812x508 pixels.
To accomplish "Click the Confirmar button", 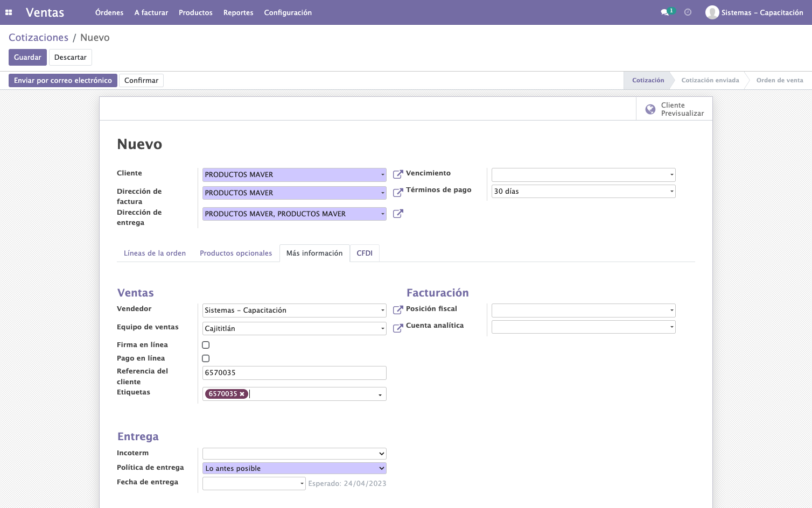I will coord(141,80).
